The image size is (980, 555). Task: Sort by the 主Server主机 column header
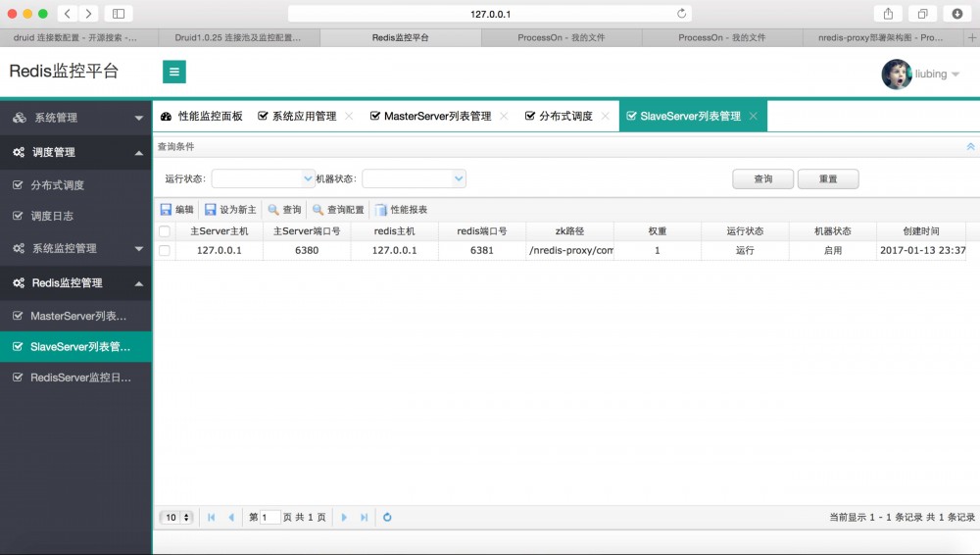click(x=219, y=231)
